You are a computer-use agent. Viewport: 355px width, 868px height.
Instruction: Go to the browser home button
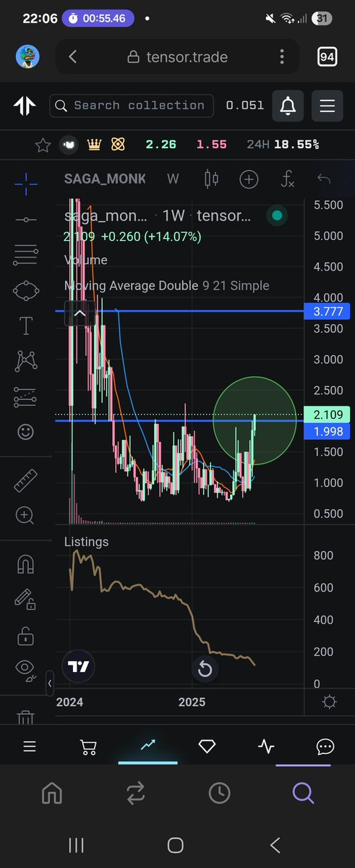(52, 793)
